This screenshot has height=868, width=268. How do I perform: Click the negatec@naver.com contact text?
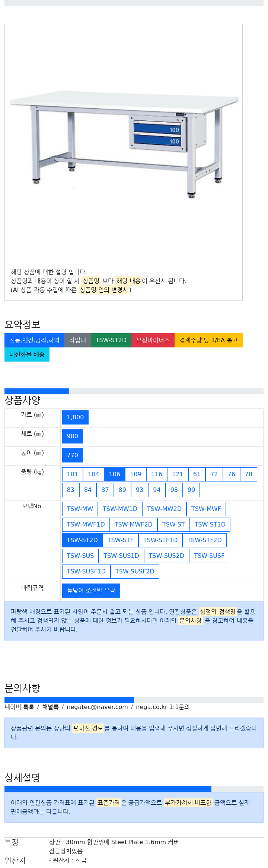pos(97,707)
